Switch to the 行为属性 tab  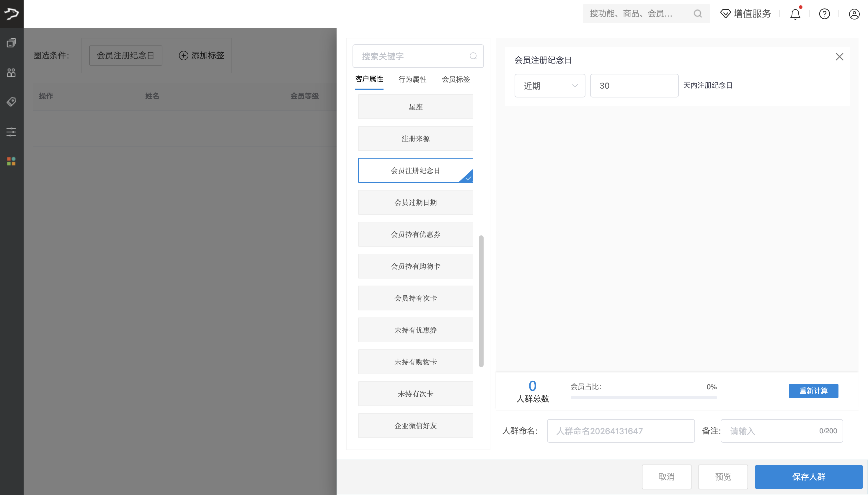coord(412,79)
